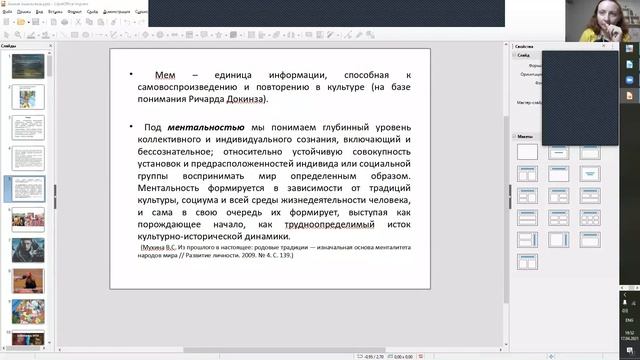Open dropdown arrow beside Save icon
This screenshot has width=640, height=360.
pyautogui.click(x=43, y=22)
